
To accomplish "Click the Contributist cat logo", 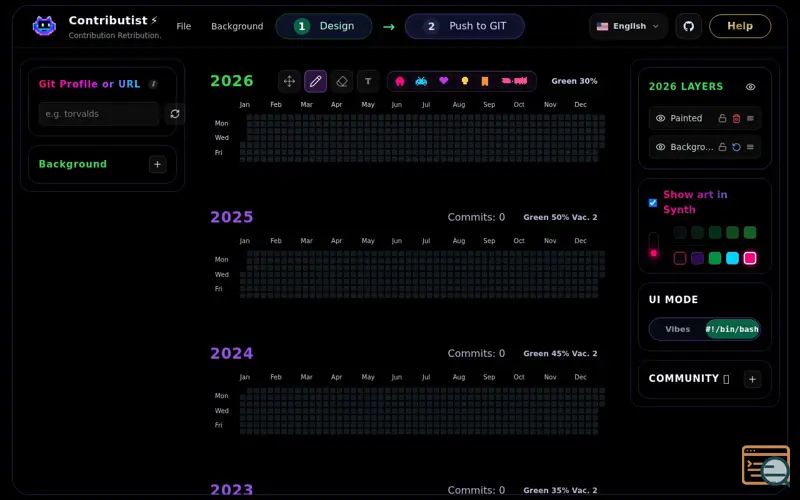I will point(44,26).
